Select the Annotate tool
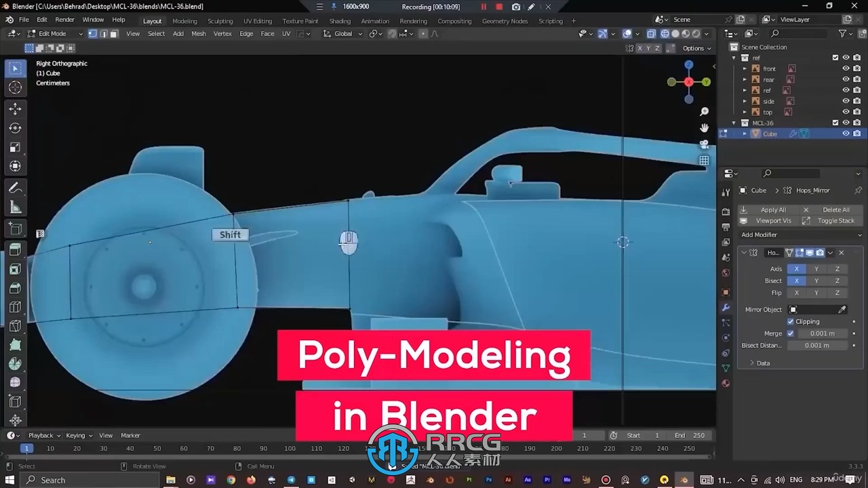The image size is (868, 488). click(15, 188)
